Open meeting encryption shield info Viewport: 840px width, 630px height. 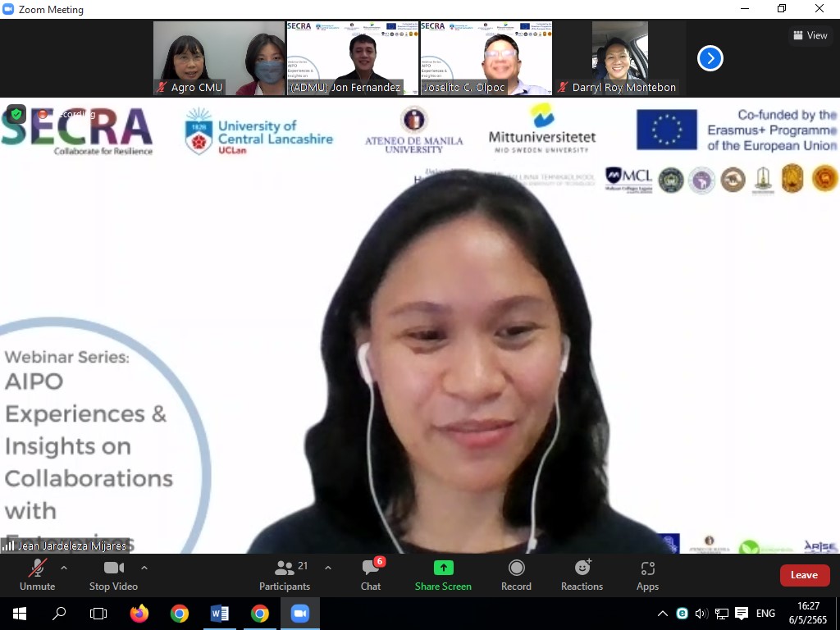[16, 114]
